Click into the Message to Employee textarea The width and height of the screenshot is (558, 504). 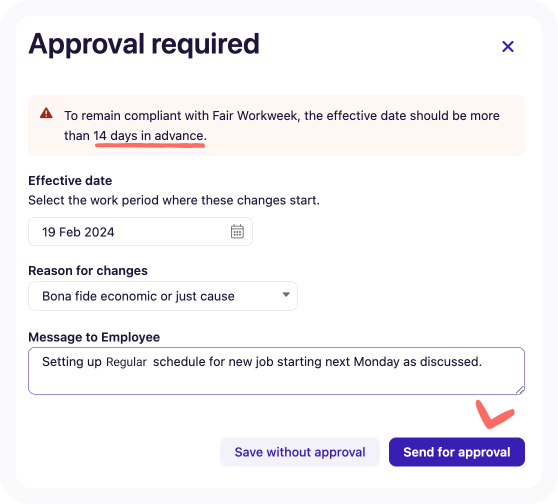[x=277, y=371]
